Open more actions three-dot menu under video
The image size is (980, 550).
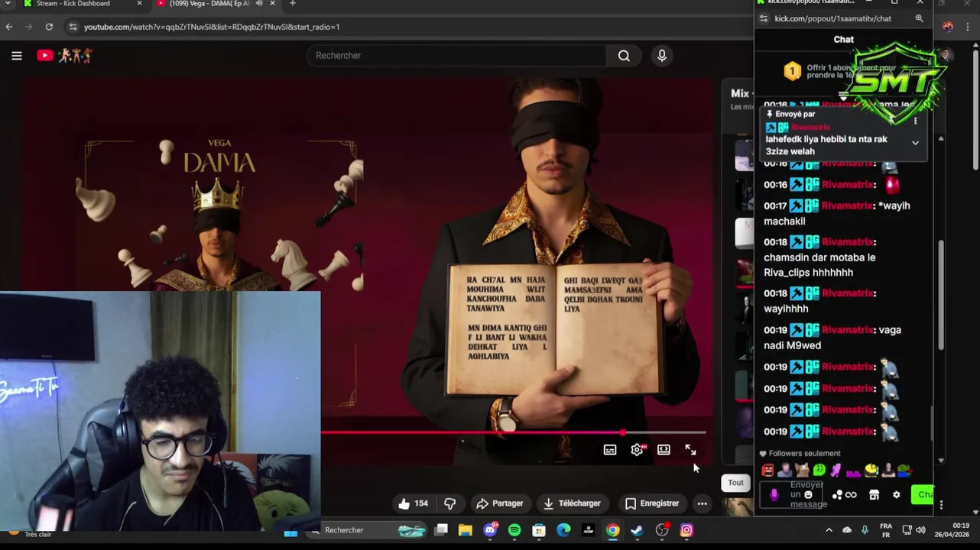click(x=702, y=503)
